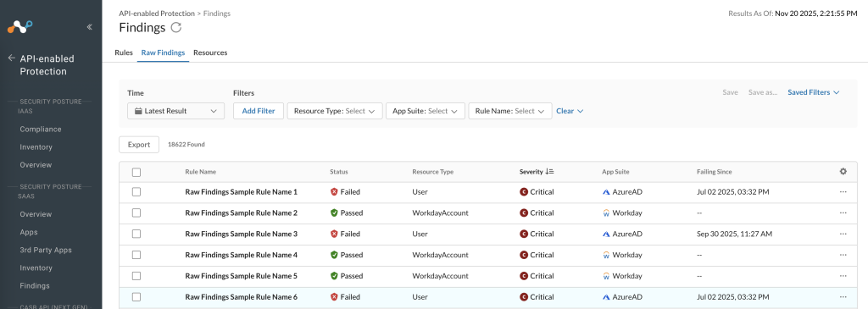Click Critical severity icon for Rule Name 1
The image size is (868, 309).
pyautogui.click(x=524, y=192)
